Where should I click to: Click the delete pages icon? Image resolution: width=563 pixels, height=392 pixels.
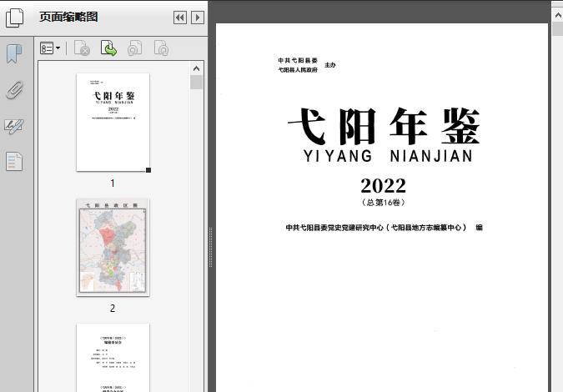pos(82,48)
